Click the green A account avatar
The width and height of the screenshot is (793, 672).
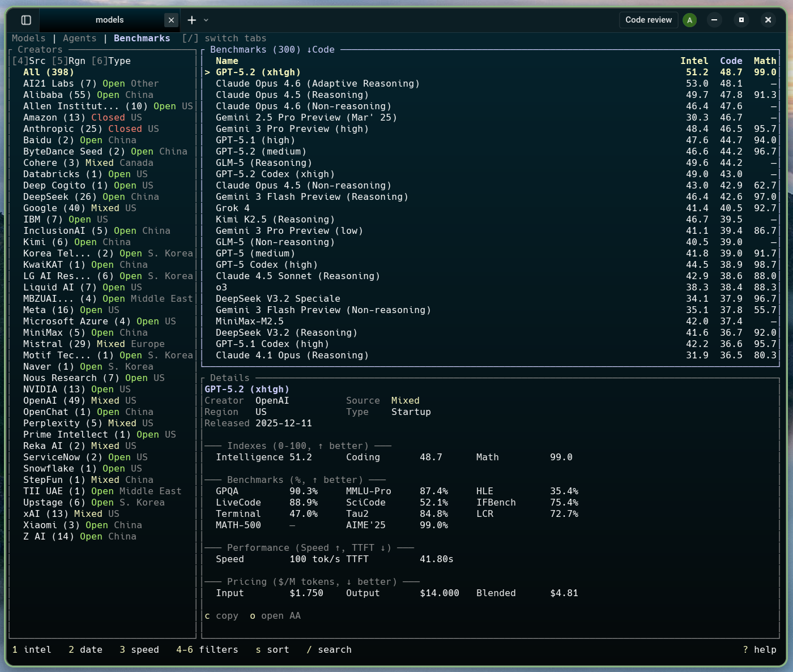click(x=689, y=19)
